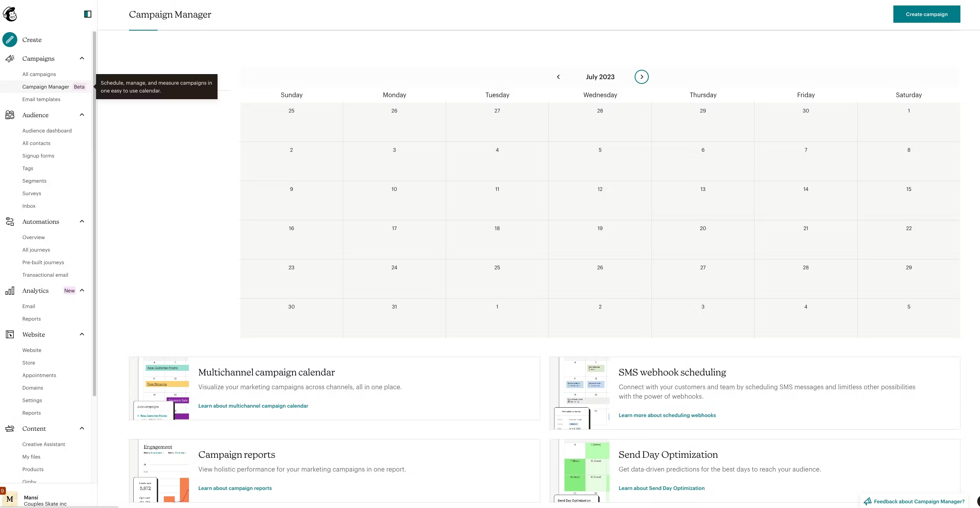Open Email templates in sidebar

point(41,99)
